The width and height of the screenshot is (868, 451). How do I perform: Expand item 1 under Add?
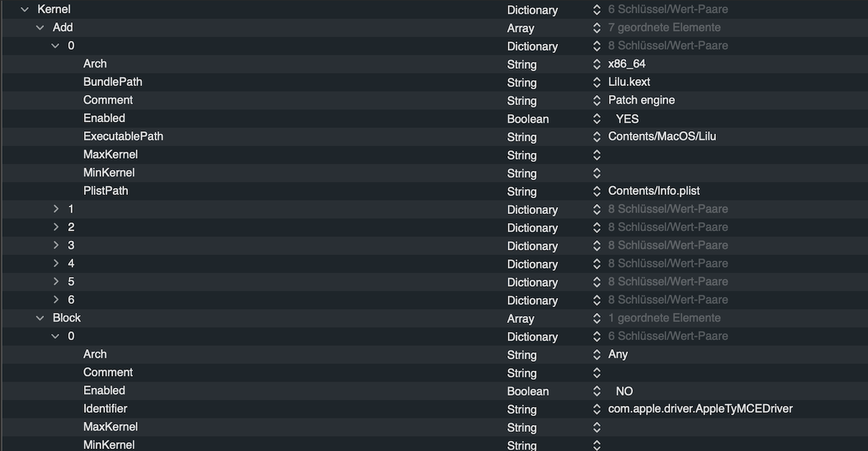[56, 209]
